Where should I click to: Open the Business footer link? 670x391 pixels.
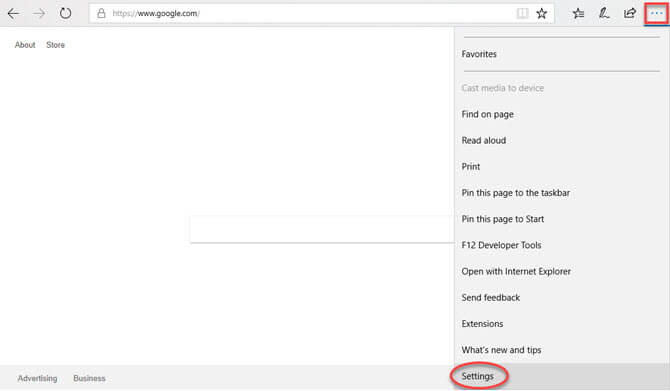point(89,378)
